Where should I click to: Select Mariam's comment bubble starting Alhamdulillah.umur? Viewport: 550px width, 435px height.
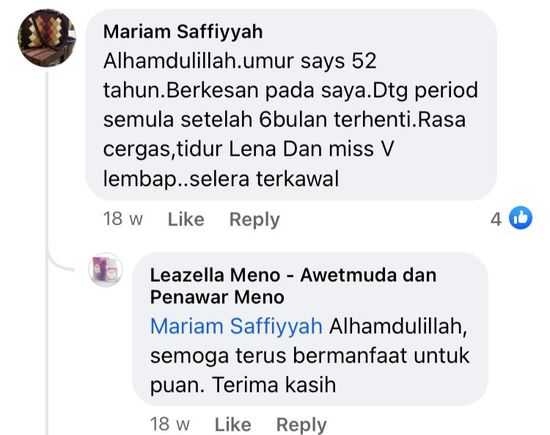click(x=291, y=105)
